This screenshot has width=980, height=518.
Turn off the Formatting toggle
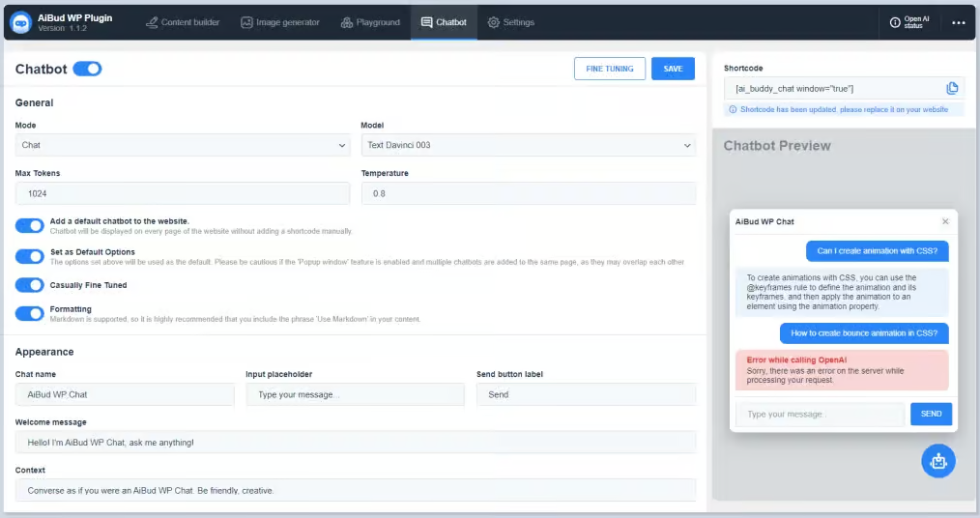(x=30, y=313)
